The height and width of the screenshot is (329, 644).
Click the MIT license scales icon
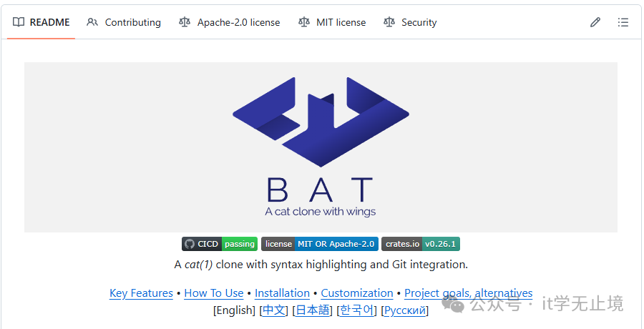[304, 22]
